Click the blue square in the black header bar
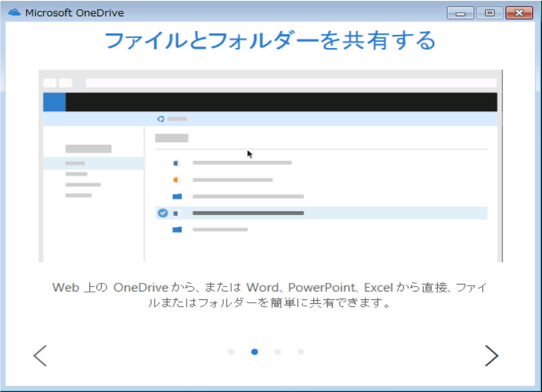542x392 pixels. pos(54,102)
